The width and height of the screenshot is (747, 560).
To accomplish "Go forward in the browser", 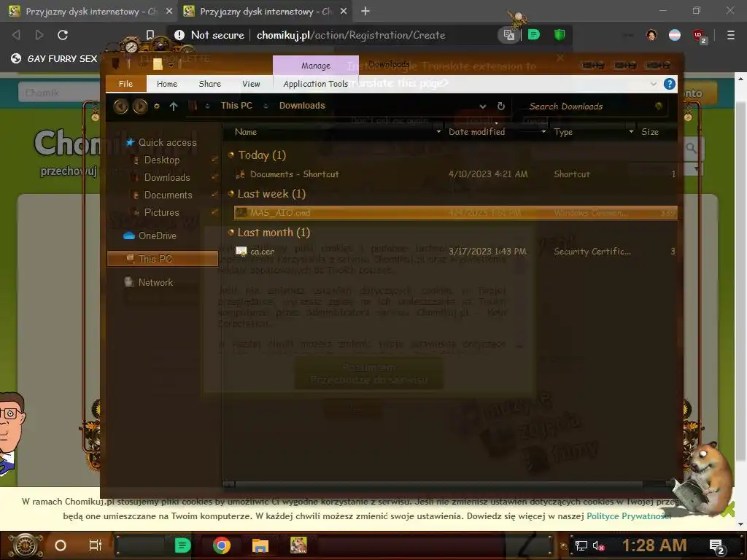I will [39, 35].
